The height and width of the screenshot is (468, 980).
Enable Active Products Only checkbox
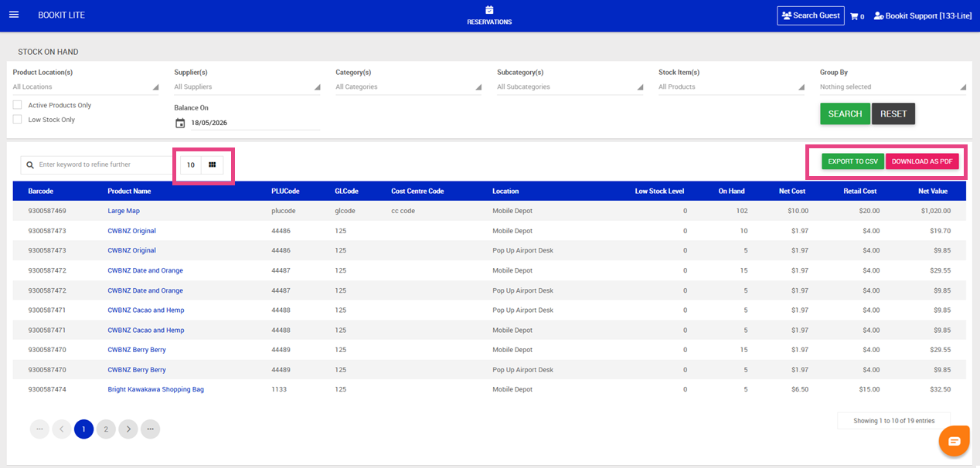coord(17,105)
